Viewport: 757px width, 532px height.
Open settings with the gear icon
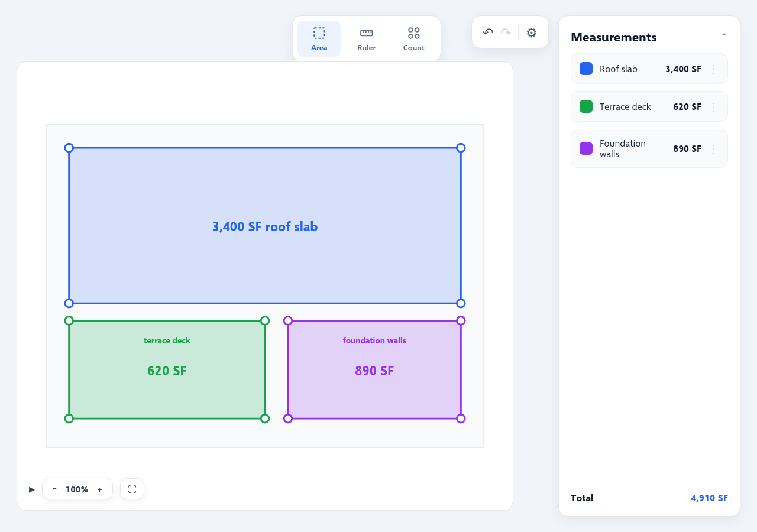tap(532, 33)
